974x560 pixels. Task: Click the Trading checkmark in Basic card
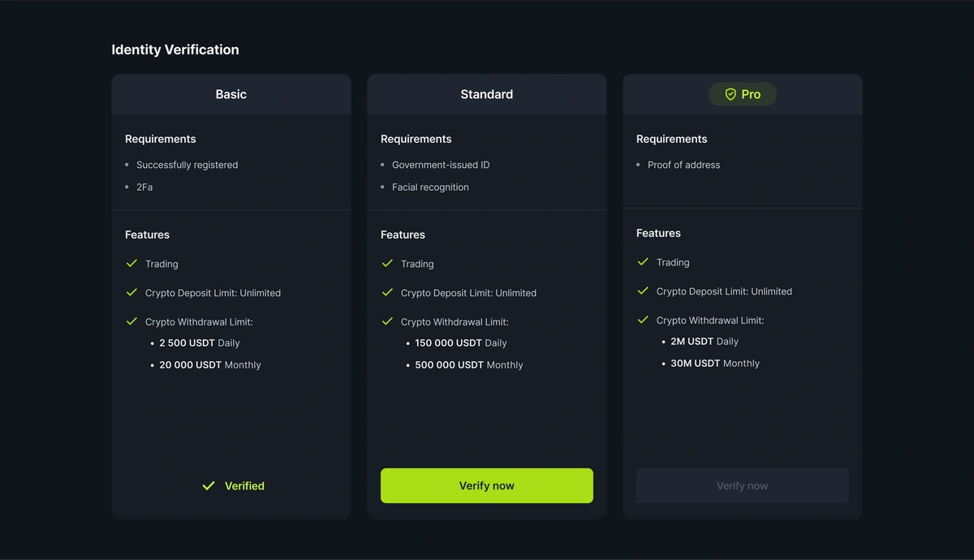tap(131, 264)
